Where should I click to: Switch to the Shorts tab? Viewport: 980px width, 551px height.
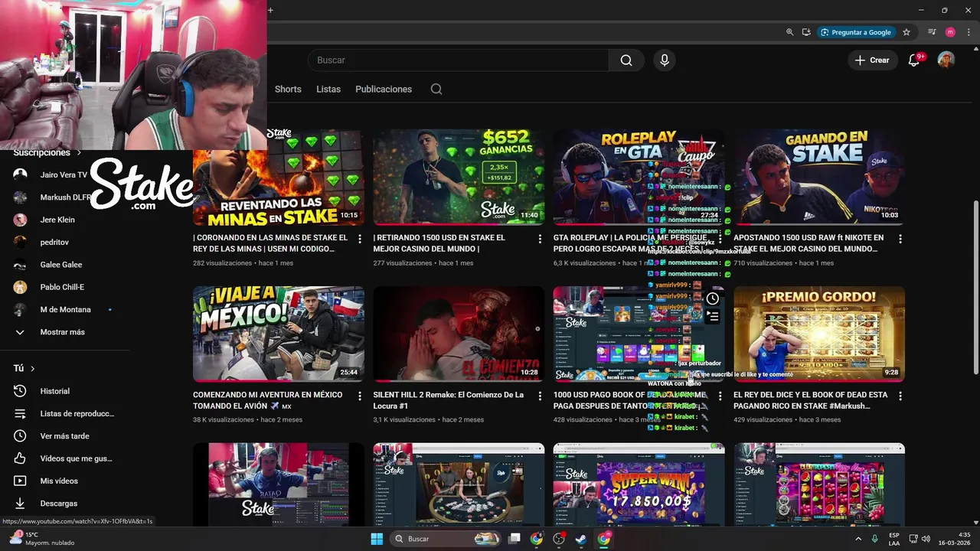click(x=288, y=90)
